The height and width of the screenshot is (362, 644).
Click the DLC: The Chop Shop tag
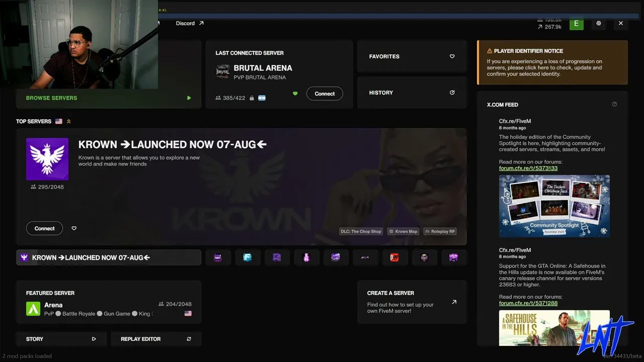(x=361, y=231)
